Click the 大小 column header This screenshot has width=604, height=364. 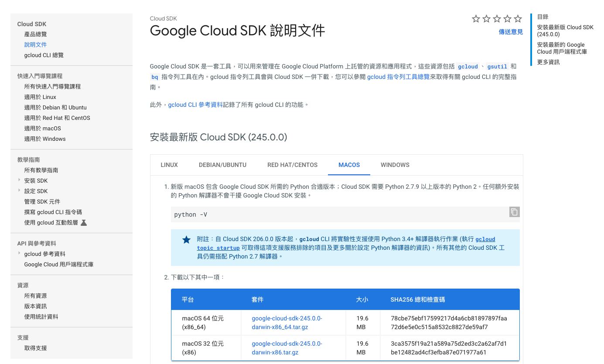(362, 299)
